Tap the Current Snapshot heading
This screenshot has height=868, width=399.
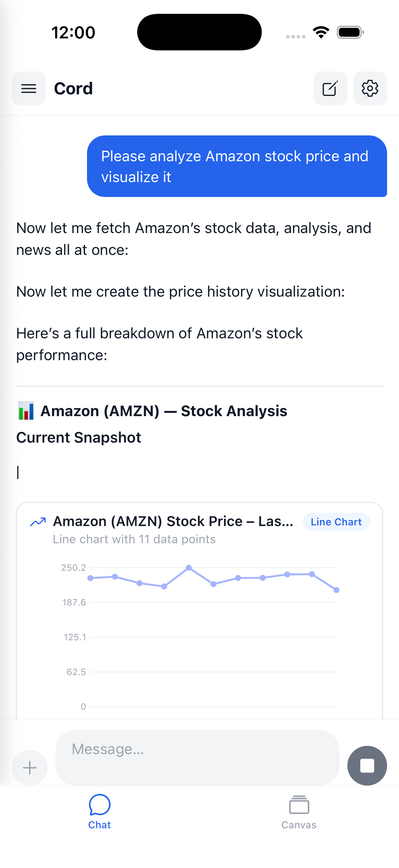coord(79,437)
